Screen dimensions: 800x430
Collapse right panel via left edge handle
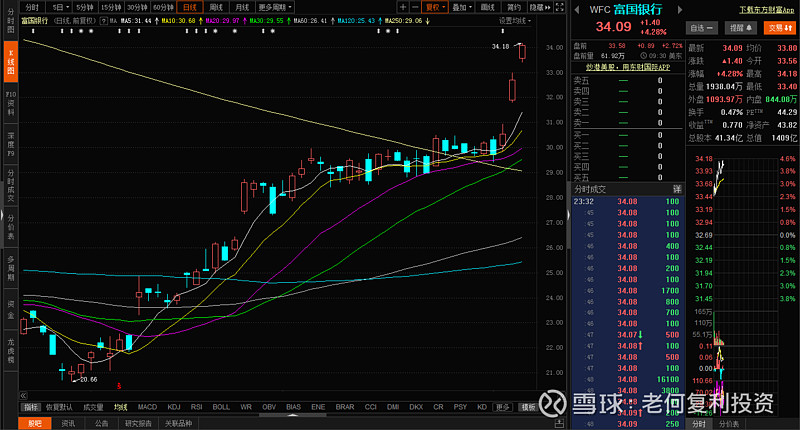click(x=568, y=215)
